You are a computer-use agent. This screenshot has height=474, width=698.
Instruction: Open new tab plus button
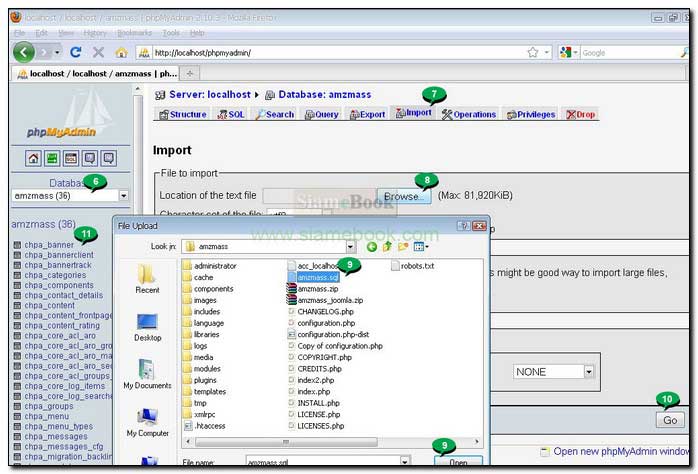pyautogui.click(x=190, y=74)
